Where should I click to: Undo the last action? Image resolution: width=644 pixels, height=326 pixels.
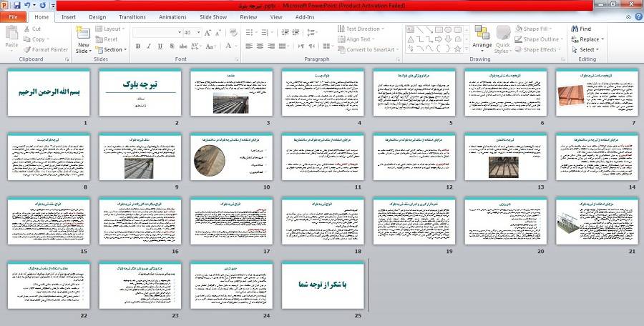[27, 6]
